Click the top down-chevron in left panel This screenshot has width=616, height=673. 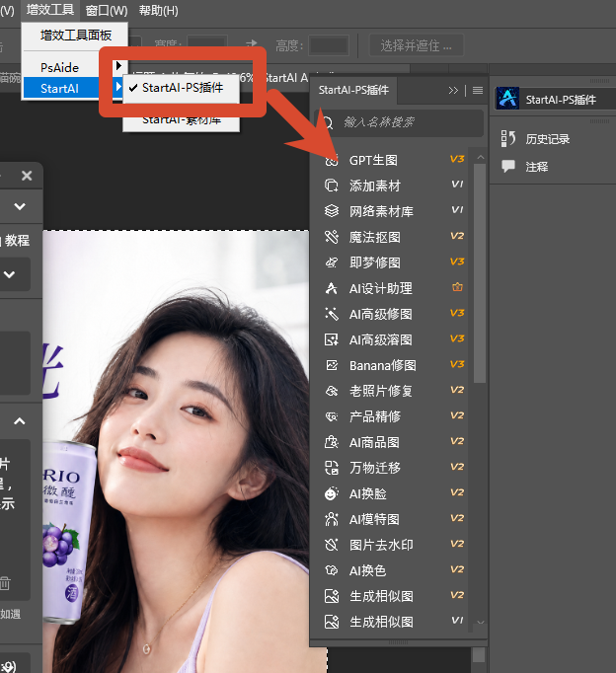click(x=20, y=206)
